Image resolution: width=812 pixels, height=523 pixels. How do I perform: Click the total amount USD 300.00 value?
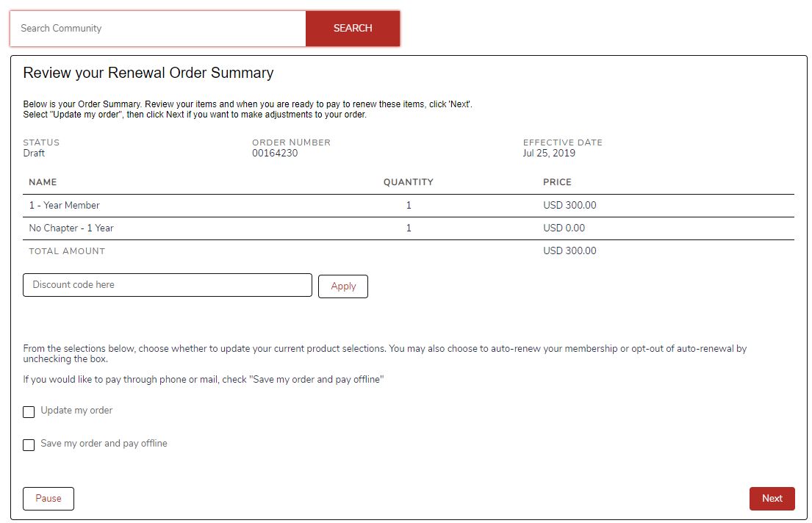pos(570,251)
